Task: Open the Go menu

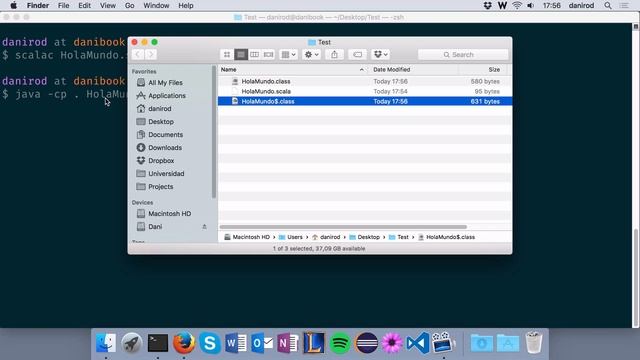Action: coord(129,6)
